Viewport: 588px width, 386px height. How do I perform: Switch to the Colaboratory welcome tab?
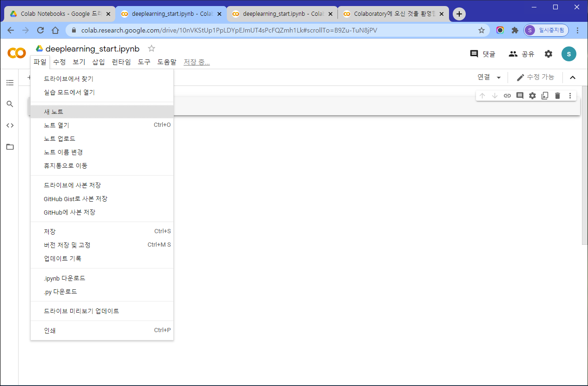tap(393, 14)
